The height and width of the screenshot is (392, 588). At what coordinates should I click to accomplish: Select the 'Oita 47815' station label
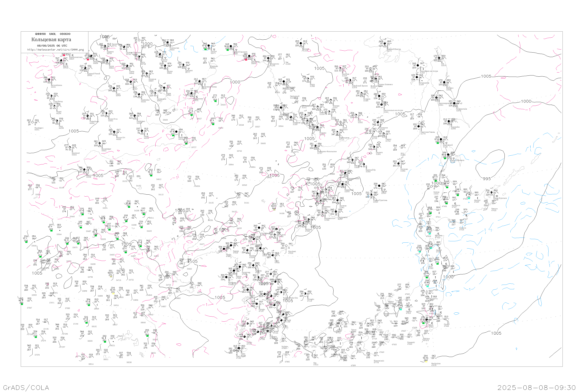tap(316, 364)
